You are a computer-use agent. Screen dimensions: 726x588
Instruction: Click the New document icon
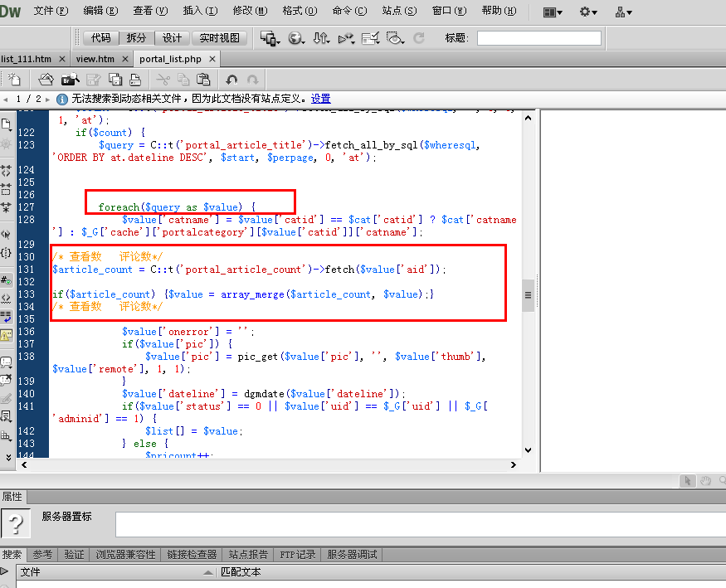[14, 80]
